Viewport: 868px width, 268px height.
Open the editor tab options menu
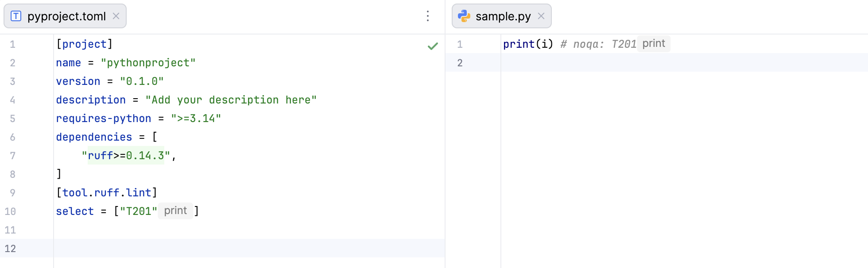(427, 16)
